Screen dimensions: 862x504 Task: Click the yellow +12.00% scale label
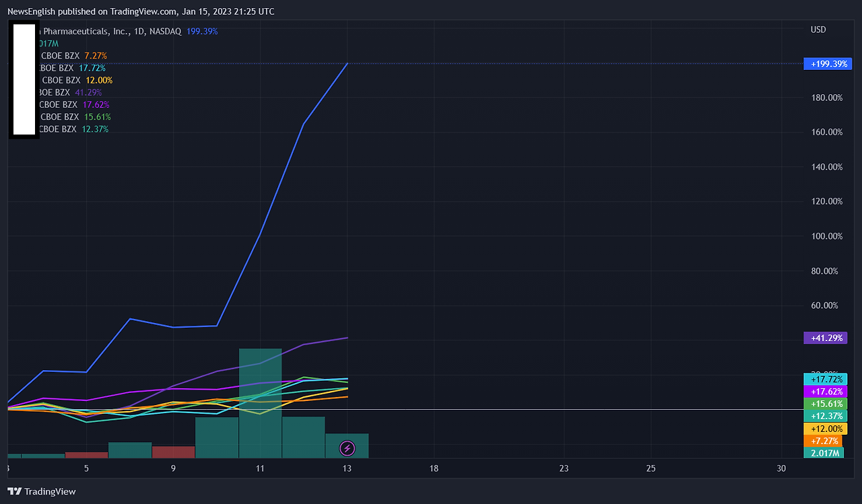(x=826, y=429)
